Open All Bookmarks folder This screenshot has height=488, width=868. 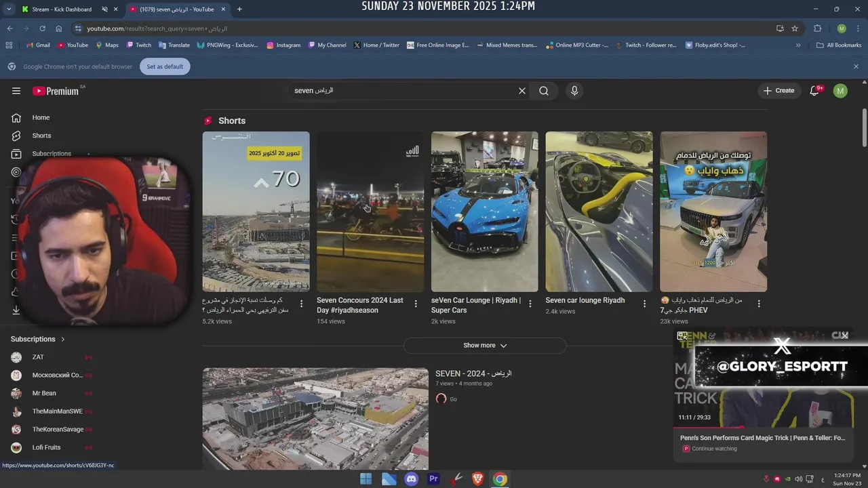(x=839, y=45)
